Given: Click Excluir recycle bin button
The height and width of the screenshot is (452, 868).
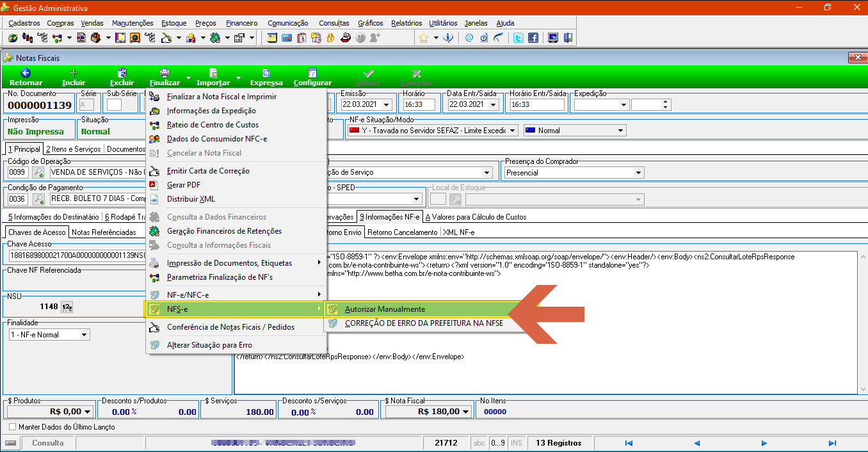Looking at the screenshot, I should pyautogui.click(x=122, y=77).
